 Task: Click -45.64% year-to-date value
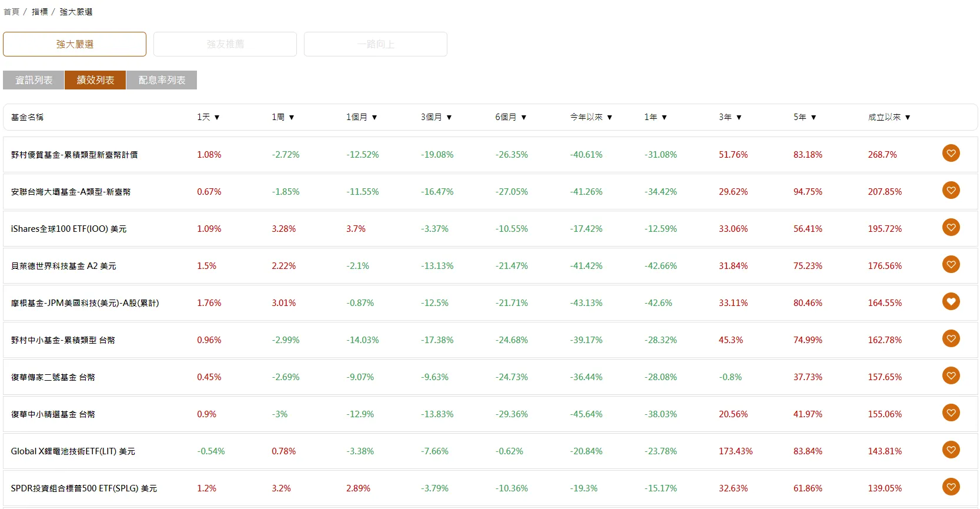586,414
